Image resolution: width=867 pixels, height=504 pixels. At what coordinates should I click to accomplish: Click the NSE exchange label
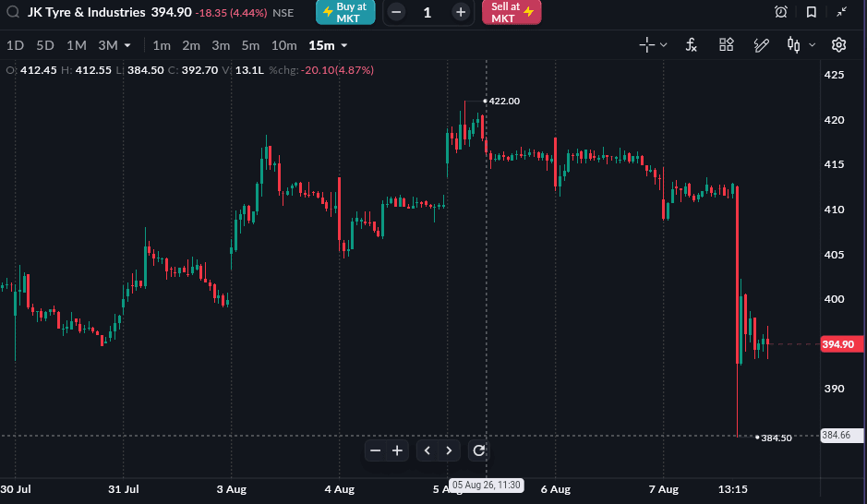click(x=283, y=13)
